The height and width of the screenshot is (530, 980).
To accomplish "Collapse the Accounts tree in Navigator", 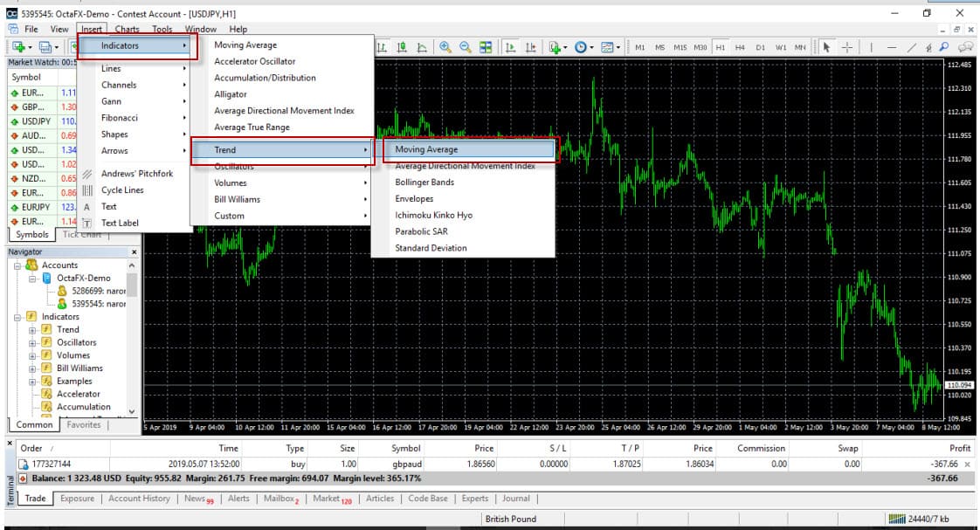I will tap(18, 265).
